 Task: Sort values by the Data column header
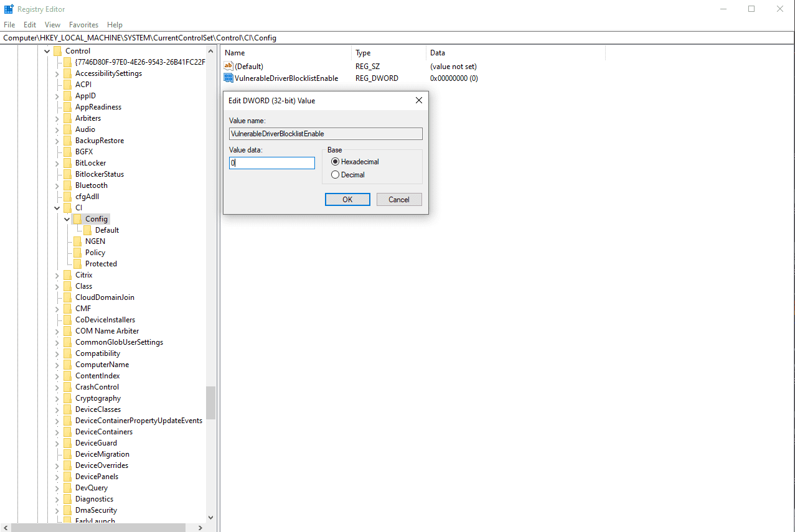515,53
